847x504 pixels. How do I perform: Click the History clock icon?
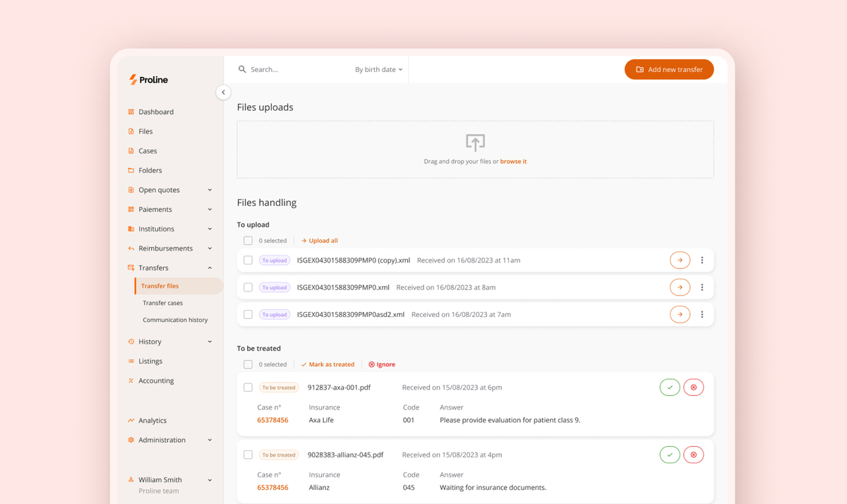pos(131,342)
